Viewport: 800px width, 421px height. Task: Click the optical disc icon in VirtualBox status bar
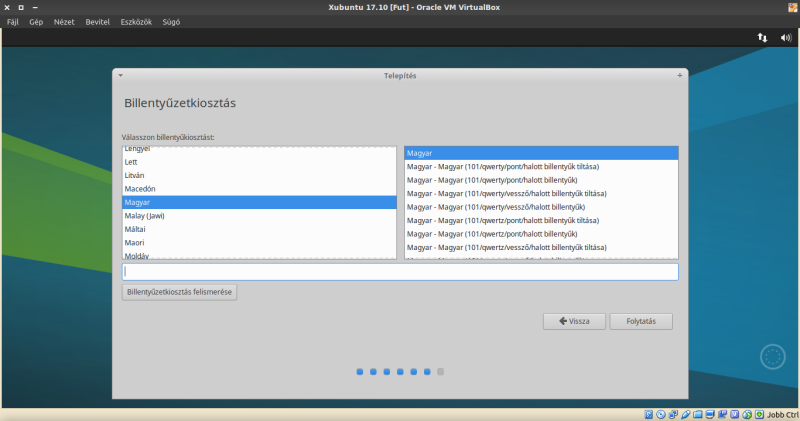click(661, 414)
